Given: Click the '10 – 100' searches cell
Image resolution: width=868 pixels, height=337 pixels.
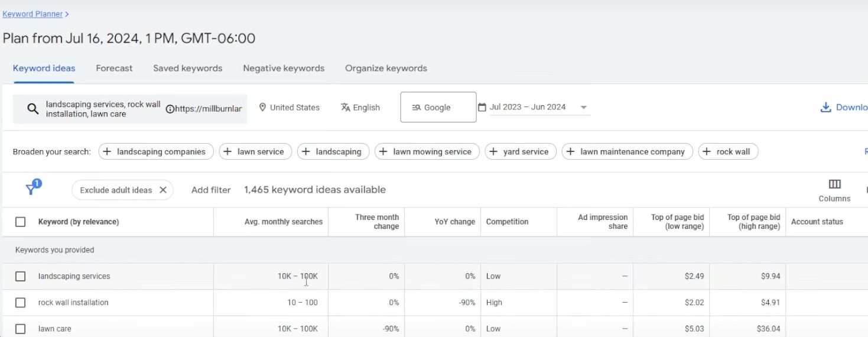Looking at the screenshot, I should pyautogui.click(x=303, y=303).
